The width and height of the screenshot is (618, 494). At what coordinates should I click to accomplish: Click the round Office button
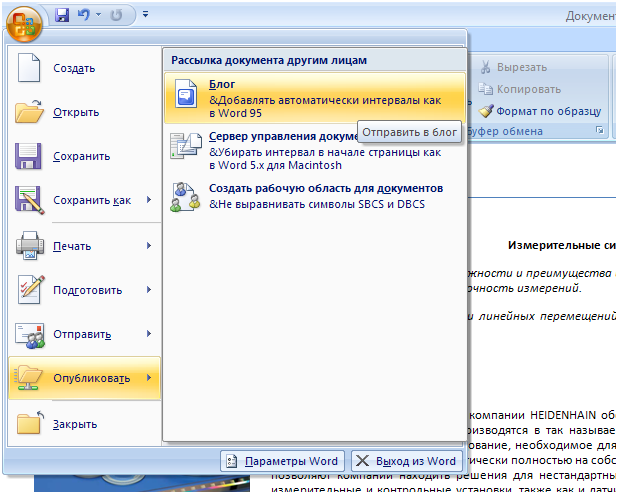[x=24, y=24]
